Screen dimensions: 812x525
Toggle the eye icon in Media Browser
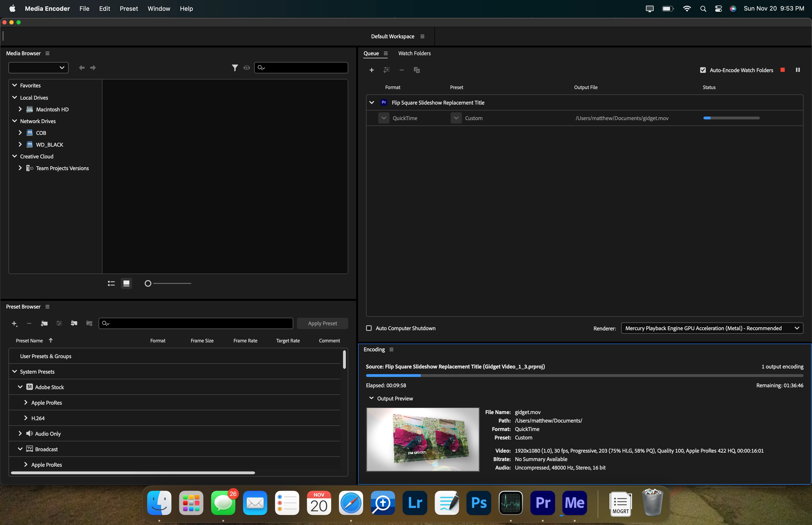pos(246,68)
